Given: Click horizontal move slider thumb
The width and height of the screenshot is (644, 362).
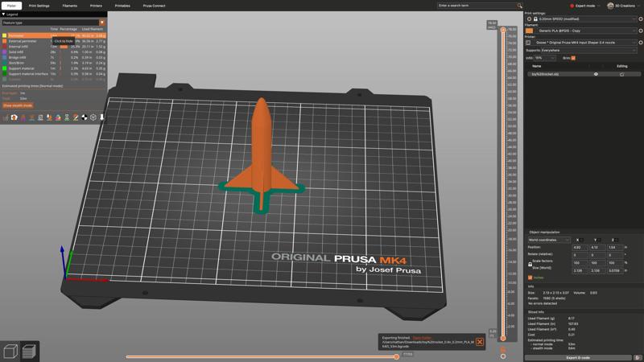Looking at the screenshot, I should 396,356.
